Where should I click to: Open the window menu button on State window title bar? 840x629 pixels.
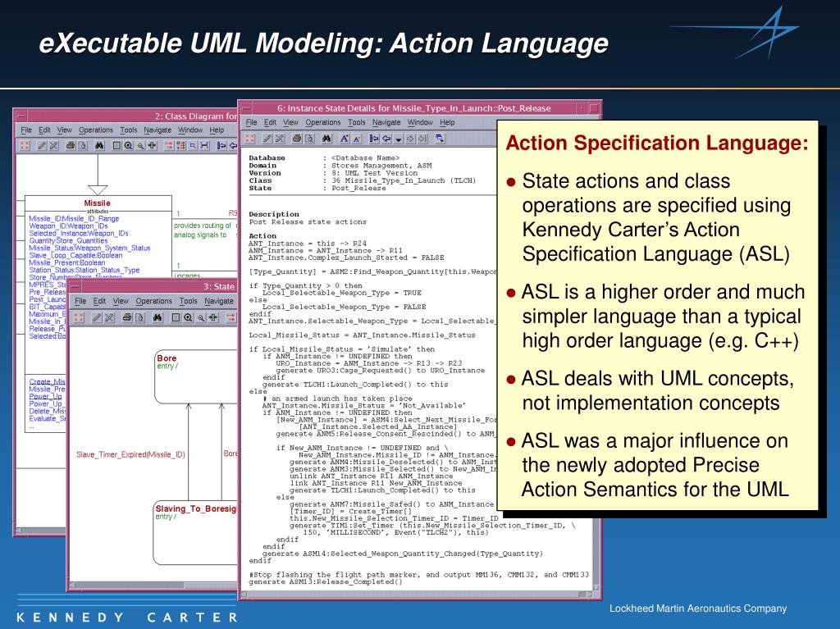coord(75,287)
